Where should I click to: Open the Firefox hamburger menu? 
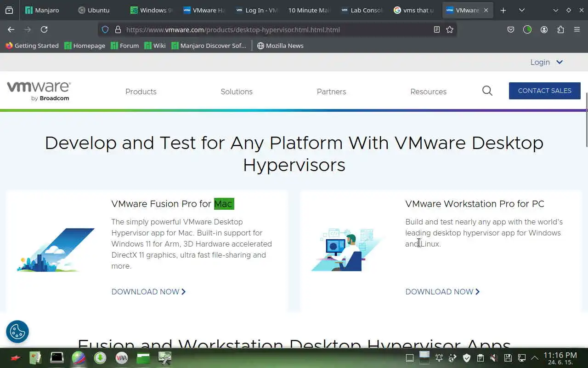pyautogui.click(x=577, y=29)
